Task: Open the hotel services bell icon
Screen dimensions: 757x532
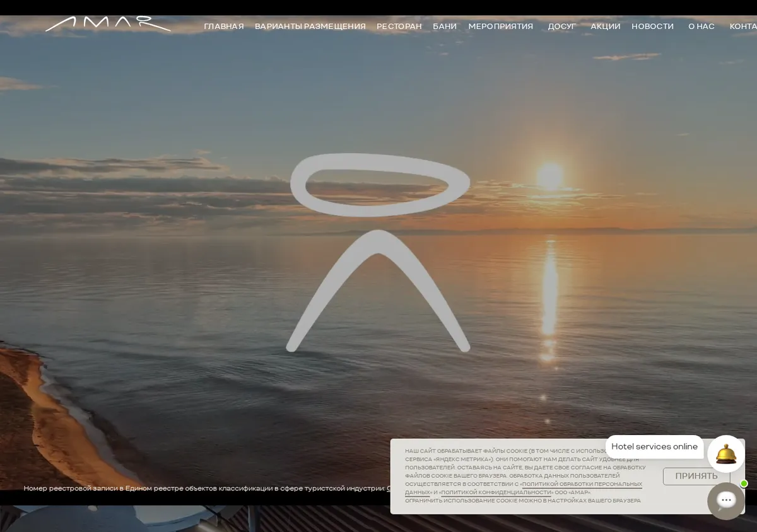Action: pos(726,454)
